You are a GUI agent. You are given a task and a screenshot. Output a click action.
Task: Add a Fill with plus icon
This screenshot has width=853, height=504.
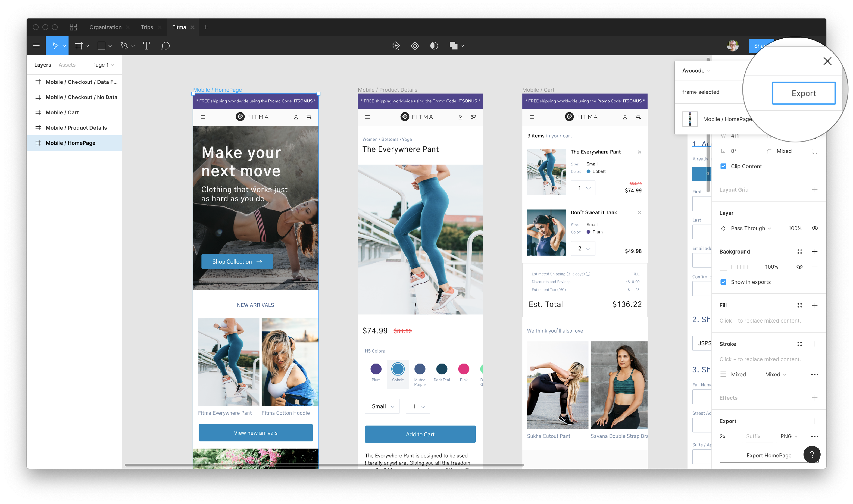pos(815,306)
